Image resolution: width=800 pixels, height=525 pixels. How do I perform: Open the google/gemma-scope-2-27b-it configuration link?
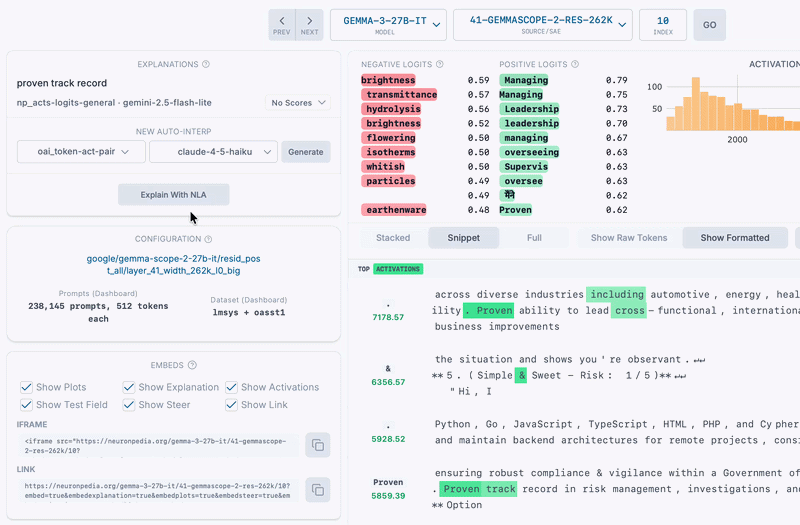173,264
